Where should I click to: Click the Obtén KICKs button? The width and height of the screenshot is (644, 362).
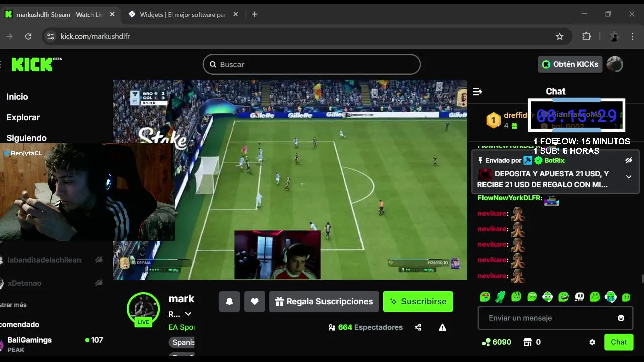pyautogui.click(x=570, y=64)
